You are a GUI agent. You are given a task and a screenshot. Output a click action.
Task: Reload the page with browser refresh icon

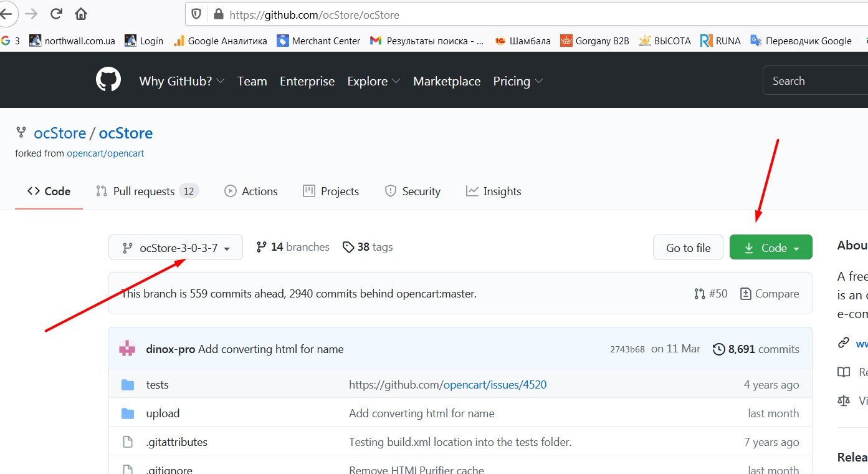[x=56, y=14]
